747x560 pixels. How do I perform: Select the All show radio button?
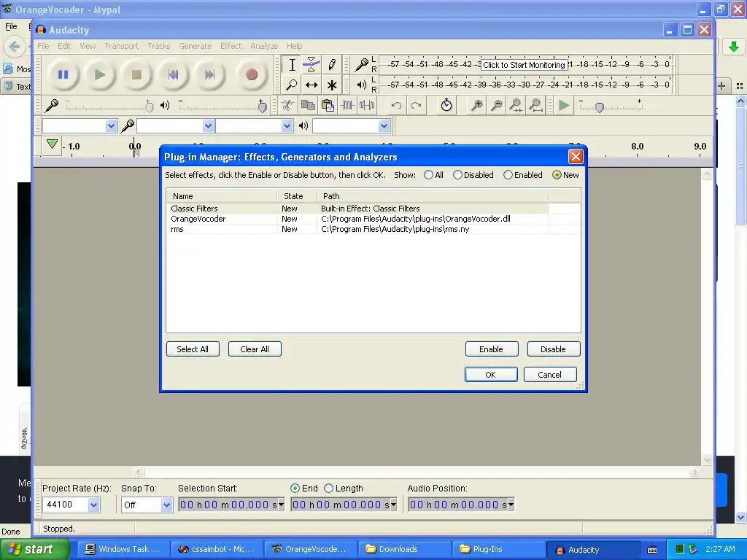pyautogui.click(x=428, y=175)
